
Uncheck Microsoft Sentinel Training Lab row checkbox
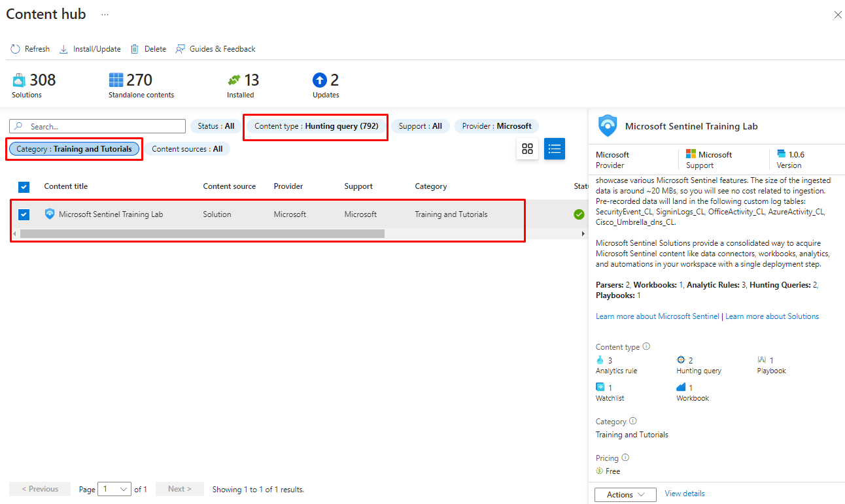(24, 214)
